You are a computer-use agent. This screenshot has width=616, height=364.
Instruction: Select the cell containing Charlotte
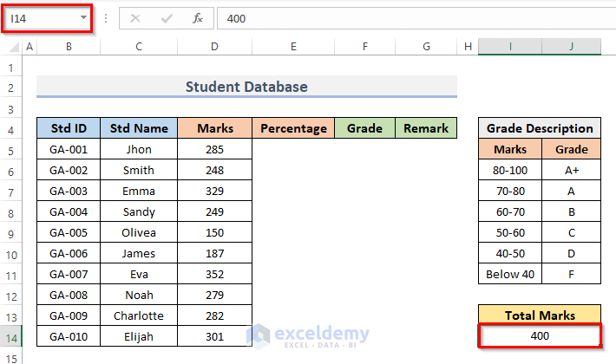tap(139, 315)
